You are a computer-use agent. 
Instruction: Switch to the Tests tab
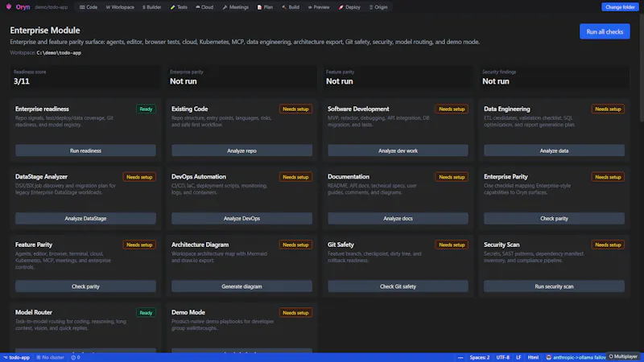click(x=179, y=7)
